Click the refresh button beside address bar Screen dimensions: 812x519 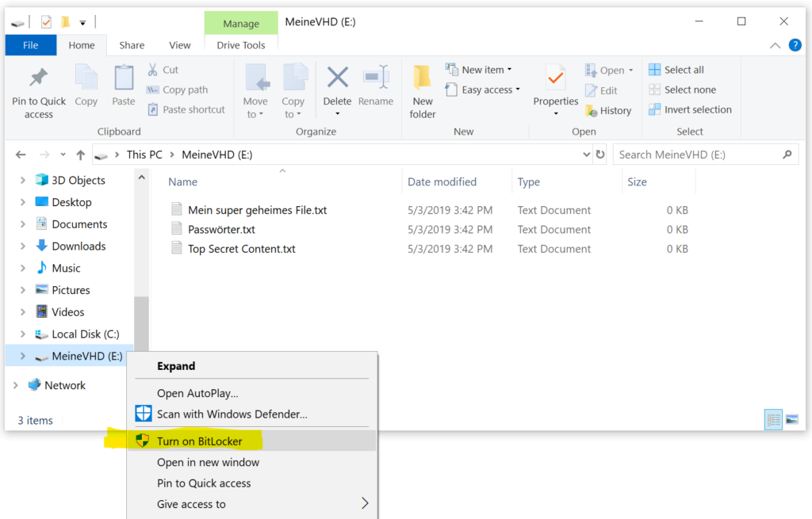click(600, 155)
